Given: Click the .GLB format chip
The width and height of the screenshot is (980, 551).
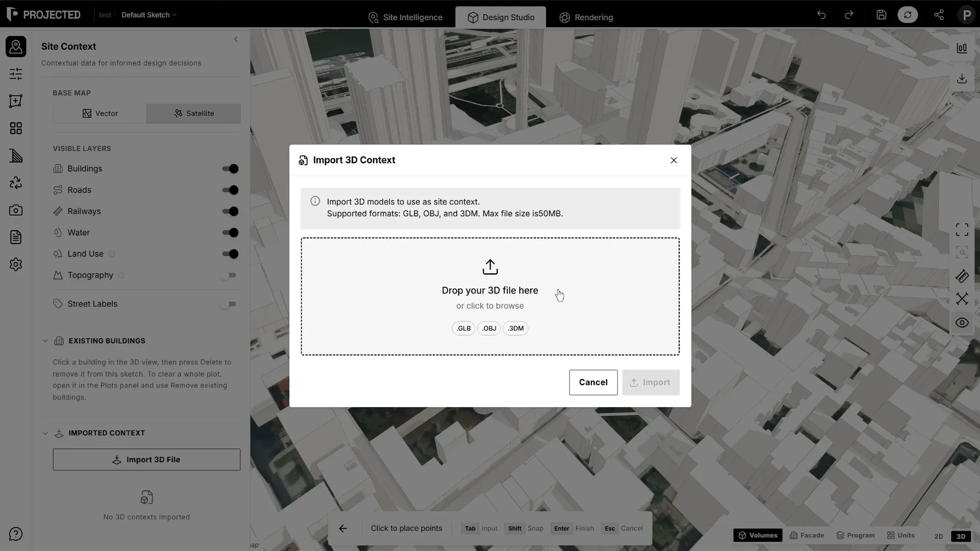Looking at the screenshot, I should pos(463,329).
